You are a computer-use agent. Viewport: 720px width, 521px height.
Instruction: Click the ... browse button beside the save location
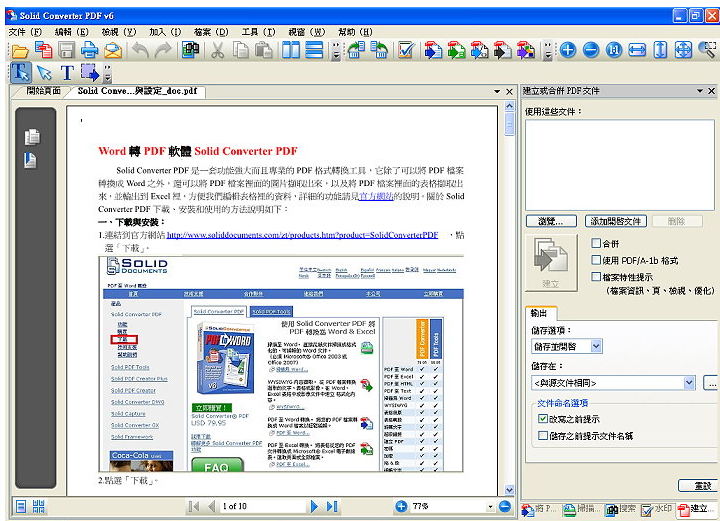711,383
